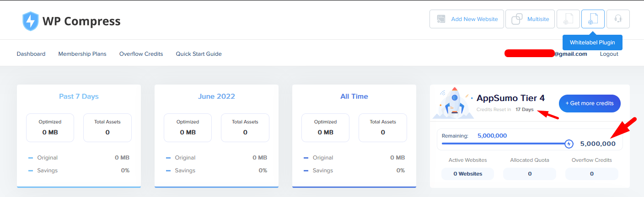Click the document icon left of Whitelabel Plugin
Viewport: 644px width, 197px height.
tap(568, 19)
